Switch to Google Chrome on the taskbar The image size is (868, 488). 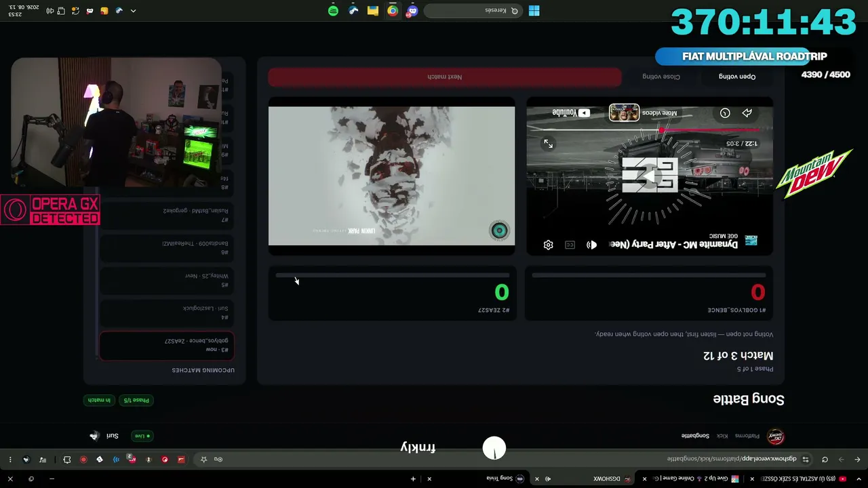click(393, 11)
